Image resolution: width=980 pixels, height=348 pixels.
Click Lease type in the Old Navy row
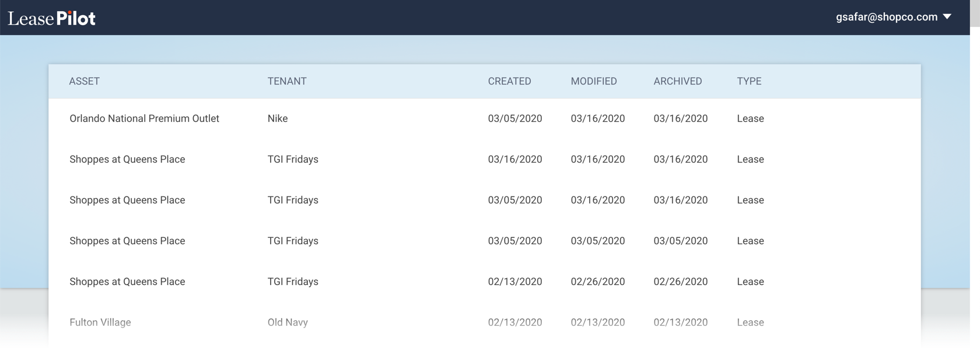coord(750,322)
